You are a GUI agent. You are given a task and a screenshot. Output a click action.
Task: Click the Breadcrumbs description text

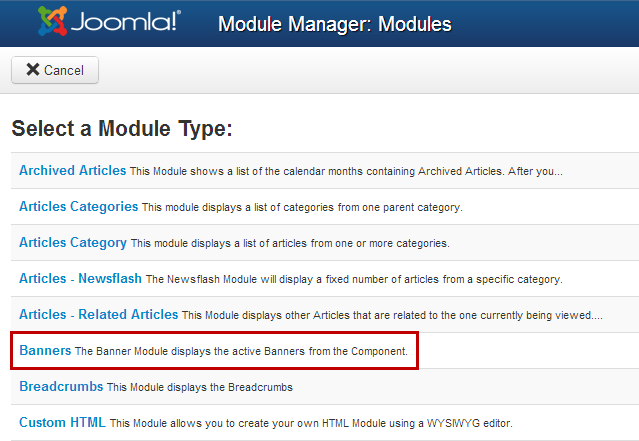coord(200,387)
